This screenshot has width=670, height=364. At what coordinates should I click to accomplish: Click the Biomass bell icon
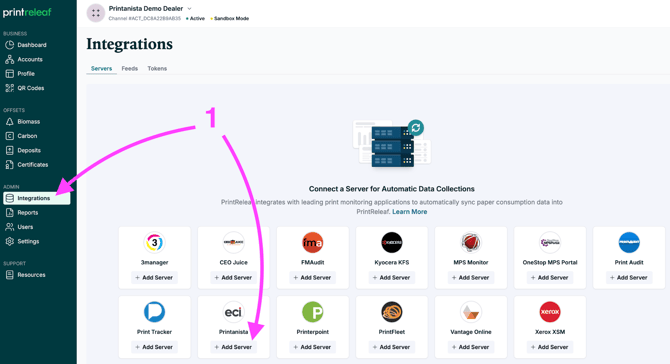[x=9, y=122]
